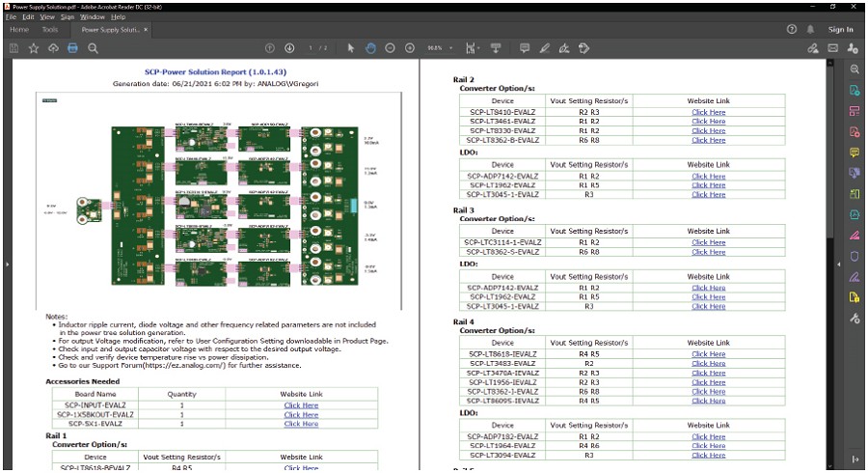Open the Window menu
The height and width of the screenshot is (473, 868).
pos(92,17)
